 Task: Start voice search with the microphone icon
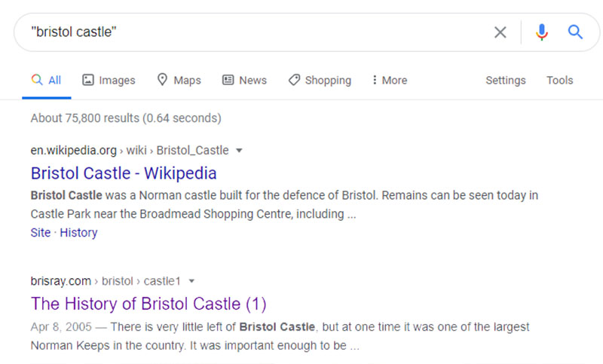pos(541,32)
